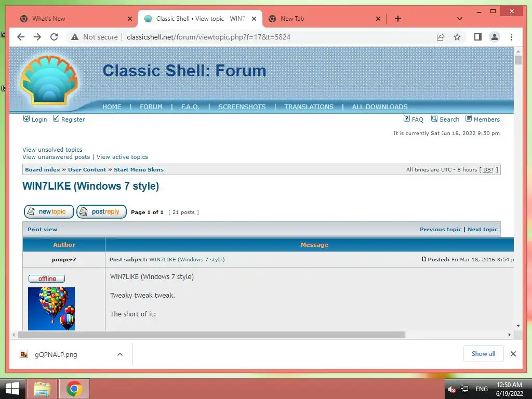Open the forum Search link
Viewport: 532px width, 399px height.
(x=445, y=119)
